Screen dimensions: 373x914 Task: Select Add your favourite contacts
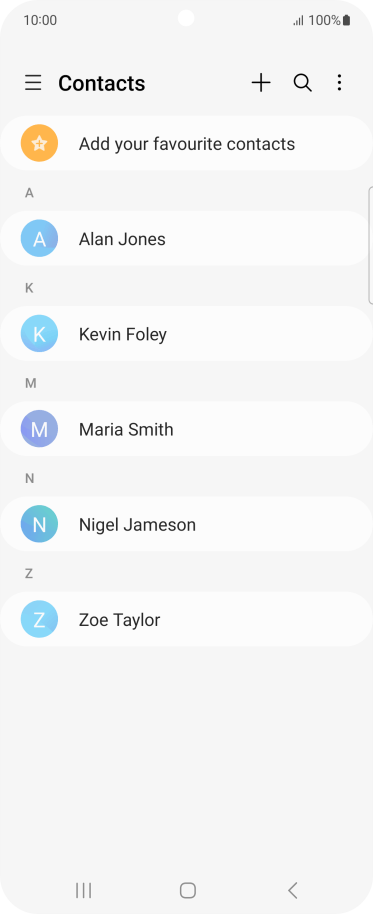click(186, 143)
